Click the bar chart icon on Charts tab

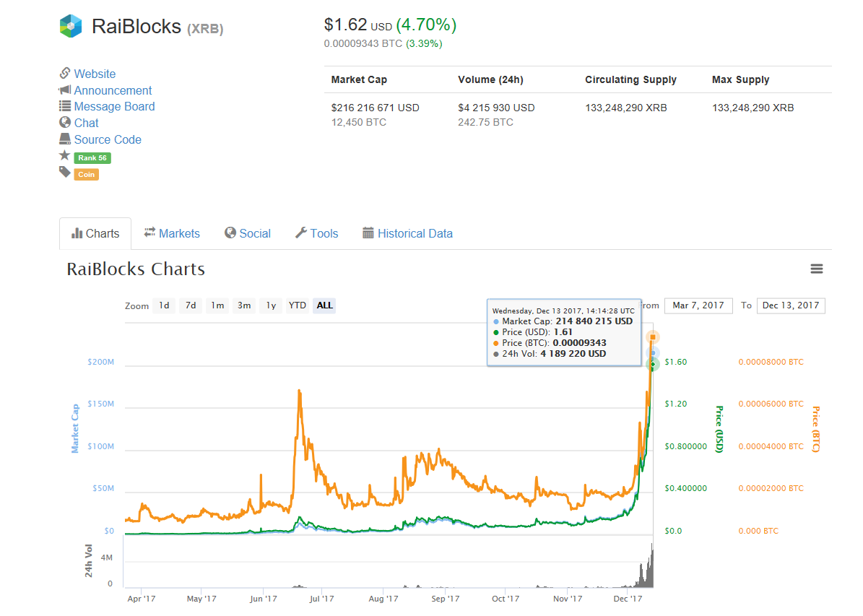[77, 233]
